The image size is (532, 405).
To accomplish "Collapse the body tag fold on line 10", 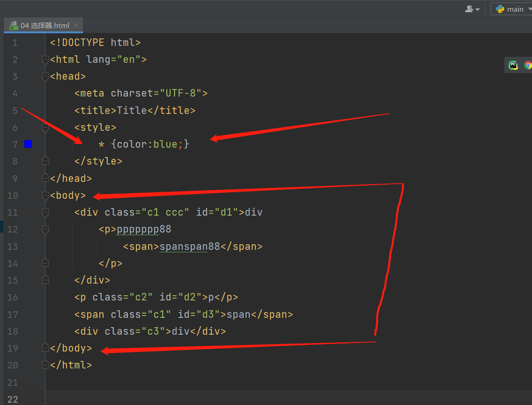I will (x=45, y=195).
